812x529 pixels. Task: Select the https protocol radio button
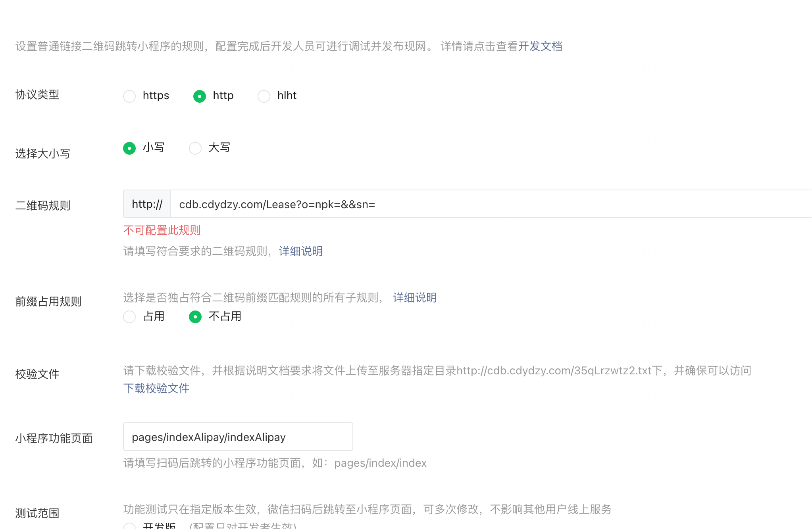pos(129,96)
